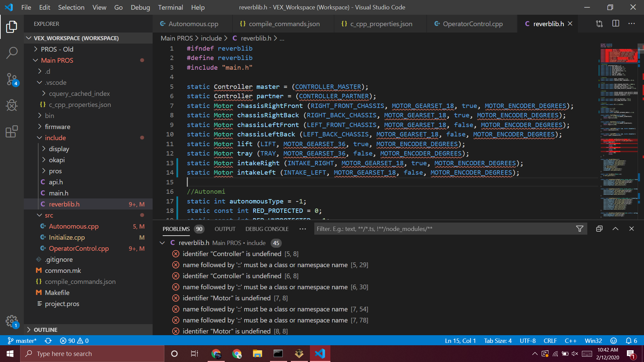
Task: Expand the firmware folder
Action: point(40,127)
